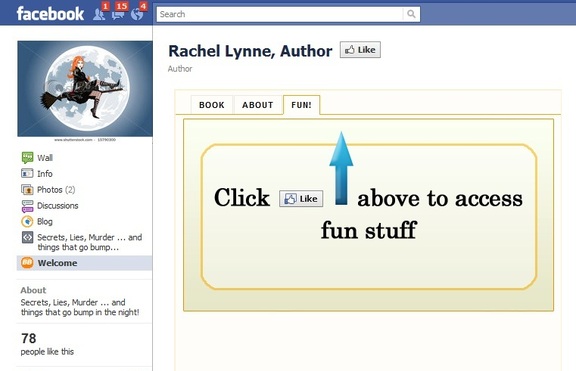Click the Photos sidebar icon
This screenshot has width=576, height=371.
click(x=27, y=190)
